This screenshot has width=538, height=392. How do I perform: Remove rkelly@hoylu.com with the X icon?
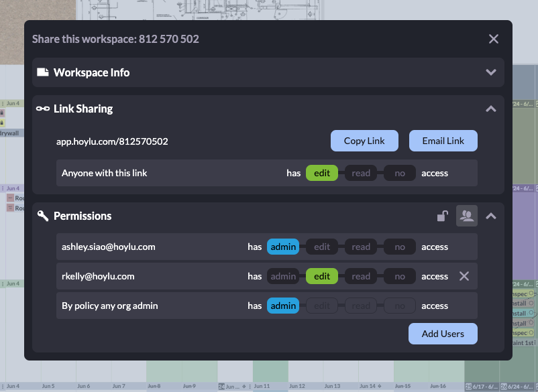pyautogui.click(x=464, y=276)
